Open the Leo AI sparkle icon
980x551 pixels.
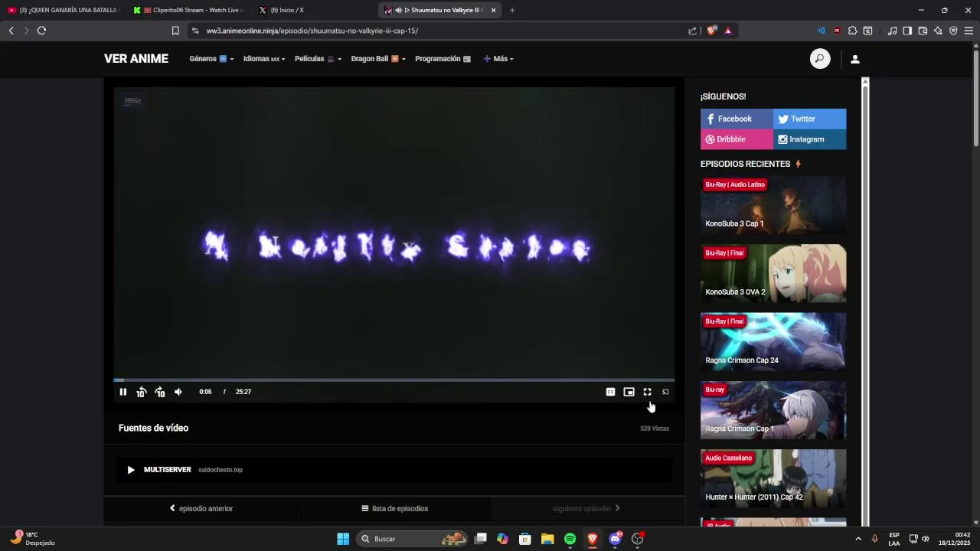[938, 31]
